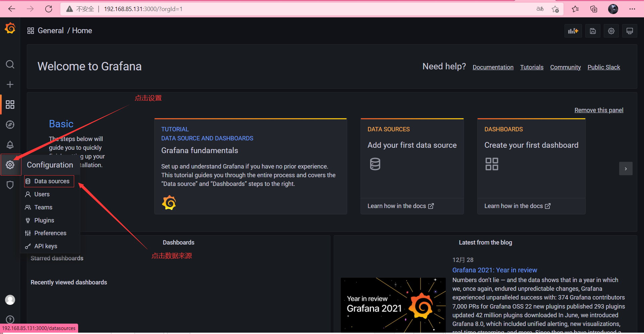The height and width of the screenshot is (334, 644).
Task: Click next arrow on setup cards
Action: (626, 169)
